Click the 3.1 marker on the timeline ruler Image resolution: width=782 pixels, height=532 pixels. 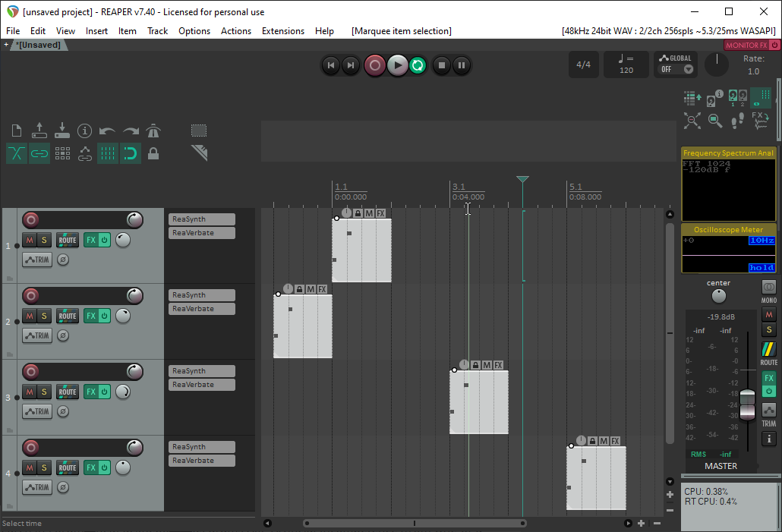click(x=459, y=187)
